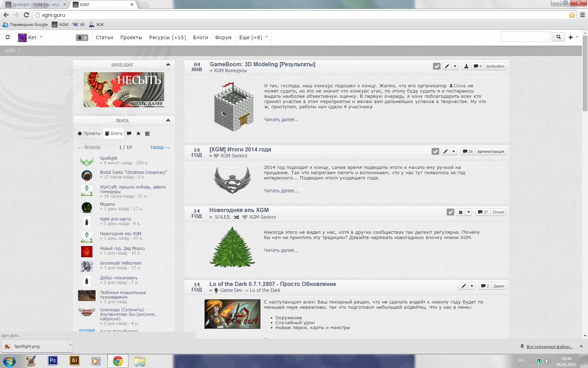This screenshot has height=368, width=588.
Task: Click the plus icon to create content
Action: (x=570, y=37)
